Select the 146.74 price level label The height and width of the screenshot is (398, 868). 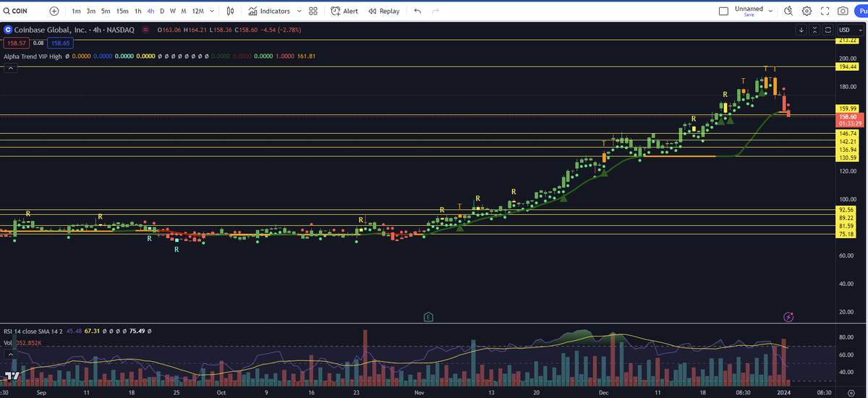[847, 134]
